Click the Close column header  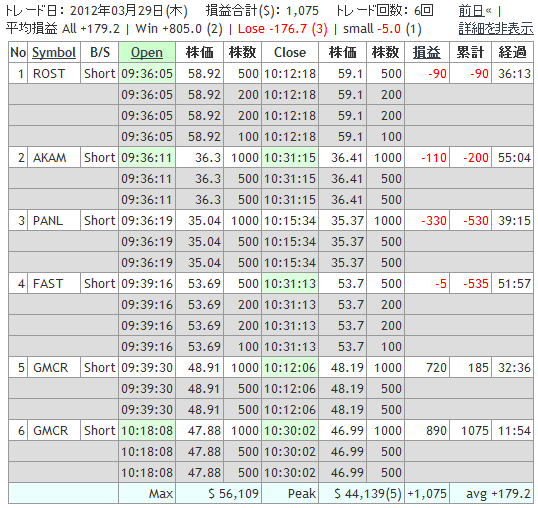pyautogui.click(x=290, y=52)
